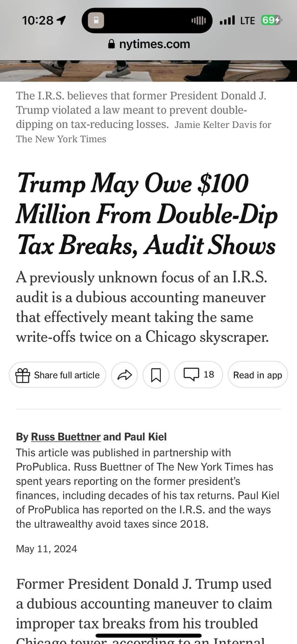Tap the lock icon beside nytimes.com

pyautogui.click(x=111, y=44)
